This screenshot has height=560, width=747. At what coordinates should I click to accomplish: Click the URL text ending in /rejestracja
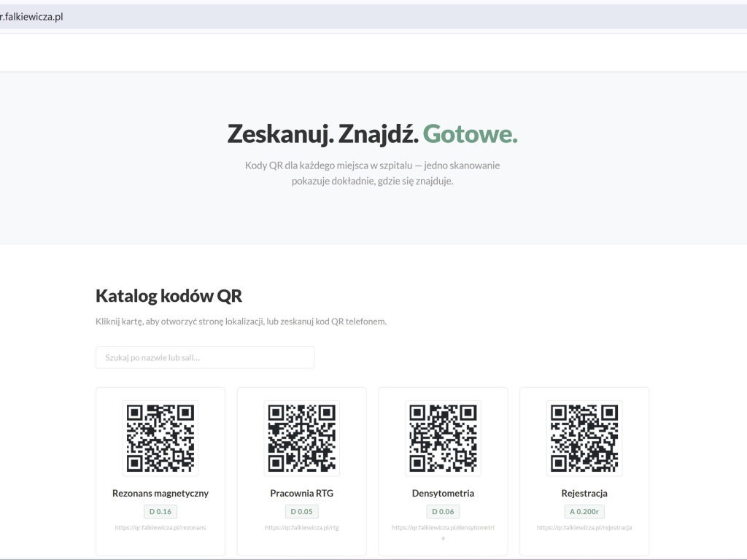(584, 528)
